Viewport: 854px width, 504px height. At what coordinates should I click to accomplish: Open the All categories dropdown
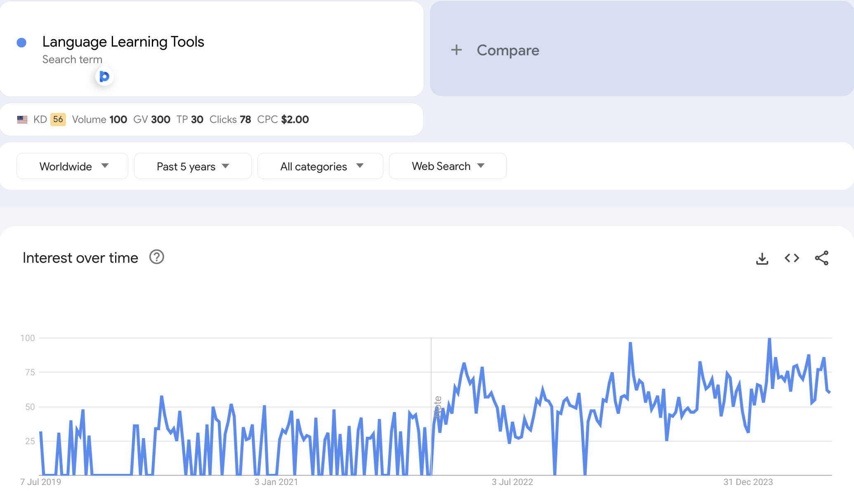[320, 166]
